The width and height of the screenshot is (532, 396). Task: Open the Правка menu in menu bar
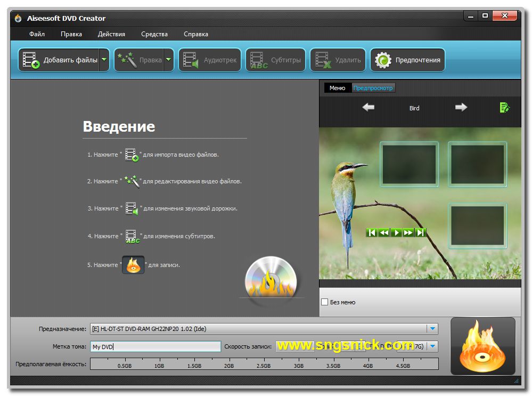71,34
